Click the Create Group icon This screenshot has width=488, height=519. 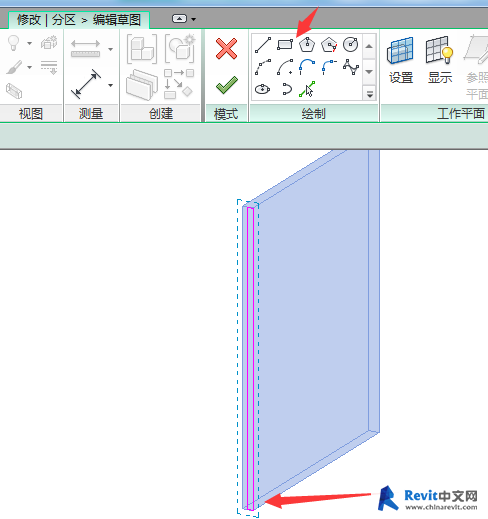click(180, 48)
